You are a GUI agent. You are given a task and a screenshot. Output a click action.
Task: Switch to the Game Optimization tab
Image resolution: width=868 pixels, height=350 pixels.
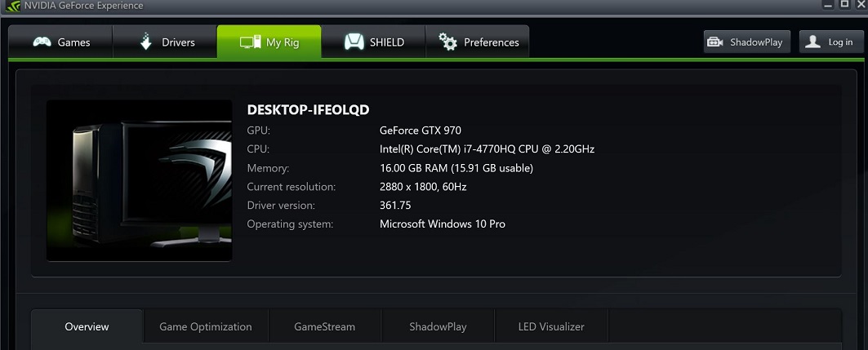(x=206, y=327)
